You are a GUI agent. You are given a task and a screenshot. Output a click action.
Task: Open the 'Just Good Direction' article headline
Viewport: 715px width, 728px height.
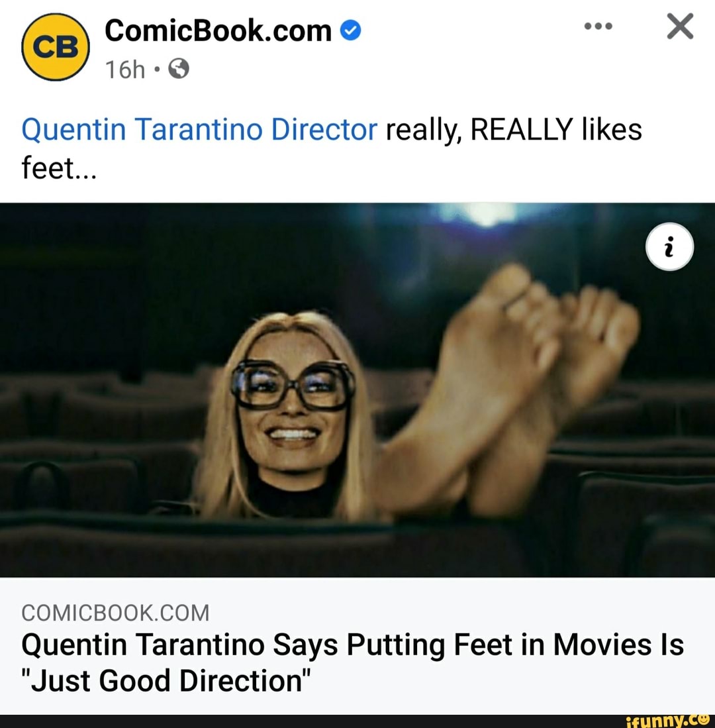pos(353,662)
